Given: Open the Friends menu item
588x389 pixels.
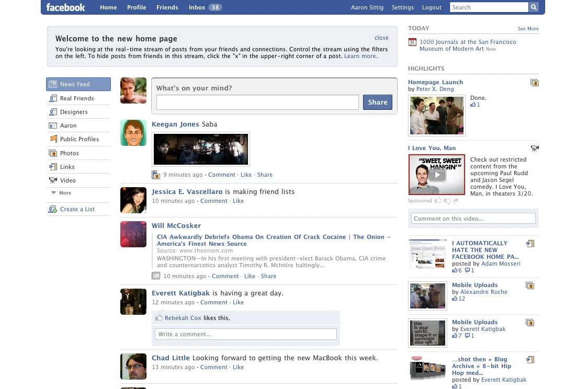Looking at the screenshot, I should (x=167, y=7).
